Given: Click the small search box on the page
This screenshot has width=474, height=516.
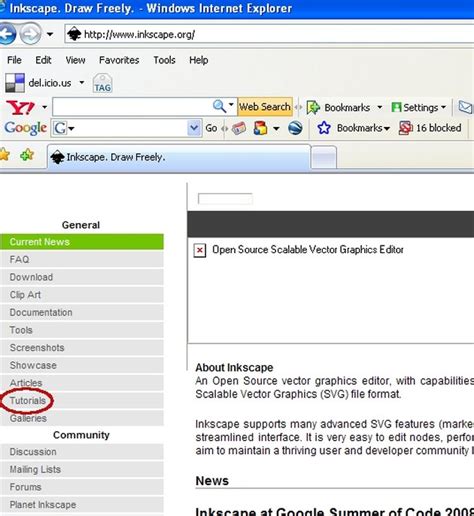Looking at the screenshot, I should pos(225,199).
